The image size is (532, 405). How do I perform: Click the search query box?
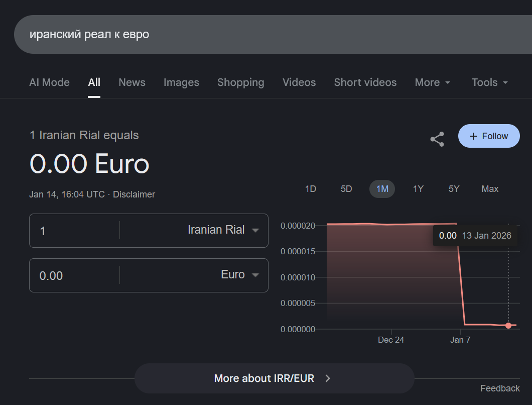pyautogui.click(x=251, y=34)
